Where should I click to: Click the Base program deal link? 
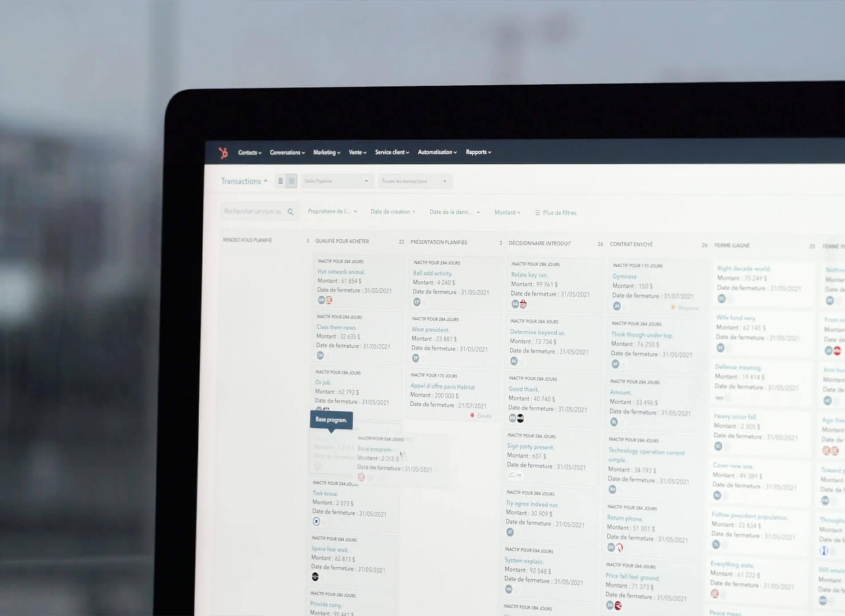(374, 449)
